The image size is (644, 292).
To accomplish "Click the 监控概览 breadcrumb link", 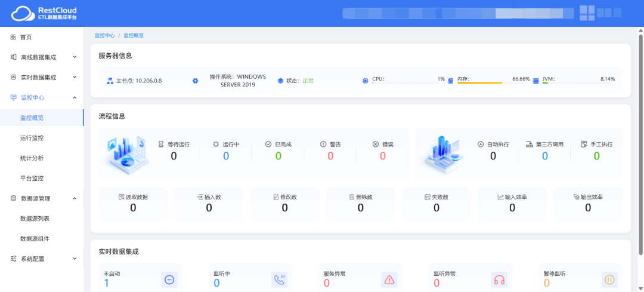I will pos(134,36).
